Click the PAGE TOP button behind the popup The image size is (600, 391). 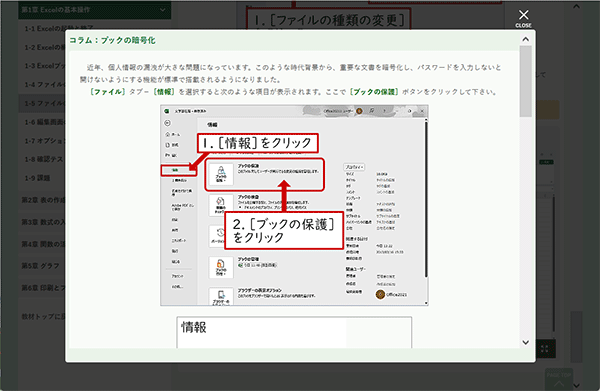point(559,379)
